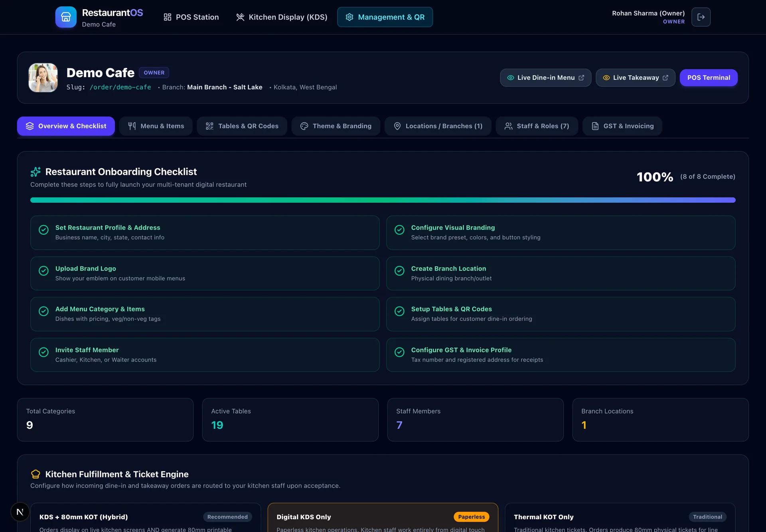This screenshot has height=532, width=766.
Task: Select the Digital KDS Only option card
Action: 383,518
